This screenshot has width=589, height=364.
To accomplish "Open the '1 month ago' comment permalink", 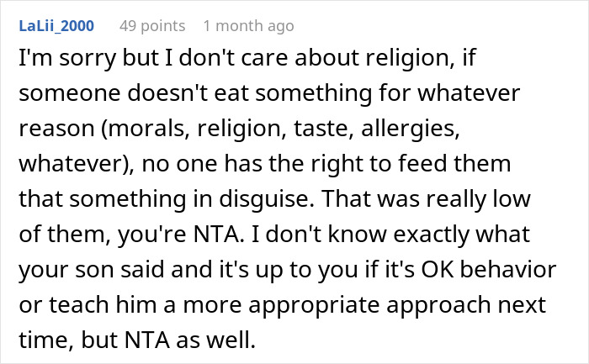I will point(248,26).
